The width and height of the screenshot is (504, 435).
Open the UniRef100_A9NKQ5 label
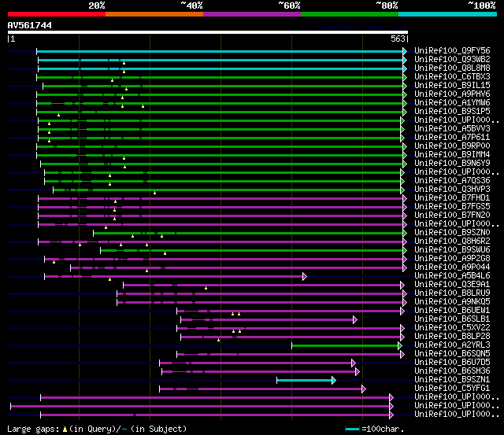click(x=452, y=302)
